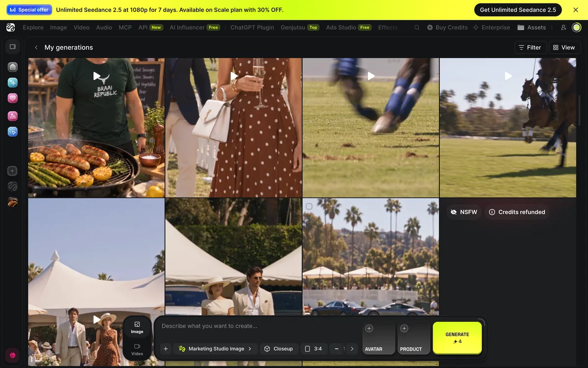This screenshot has width=588, height=368.
Task: Open the Ads Studio page
Action: (349, 27)
